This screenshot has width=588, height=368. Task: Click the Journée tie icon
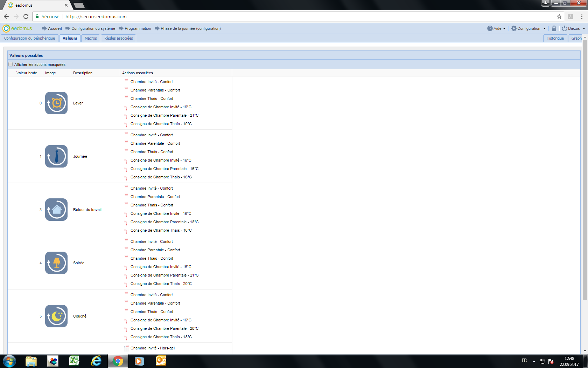pyautogui.click(x=56, y=156)
